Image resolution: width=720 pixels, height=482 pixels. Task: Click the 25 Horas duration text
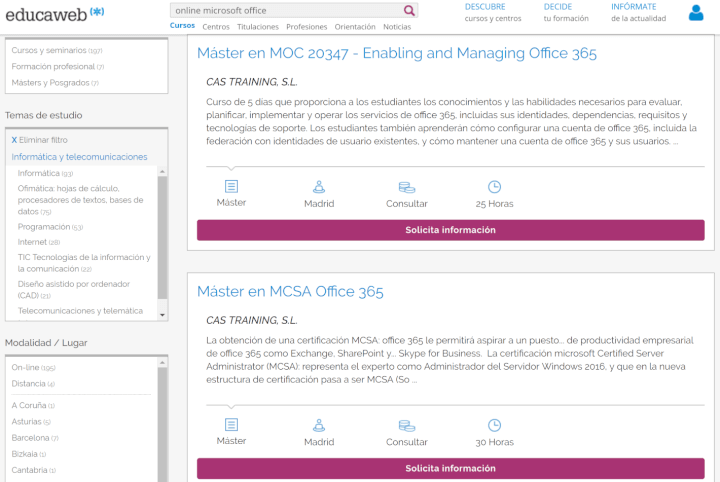point(494,204)
